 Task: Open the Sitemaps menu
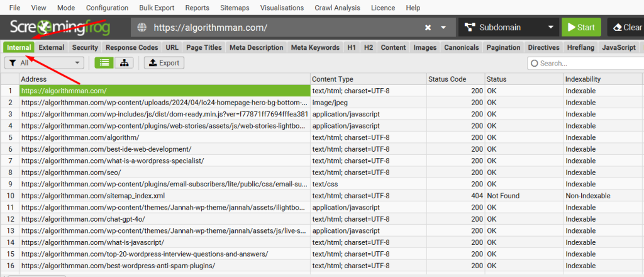(x=235, y=8)
